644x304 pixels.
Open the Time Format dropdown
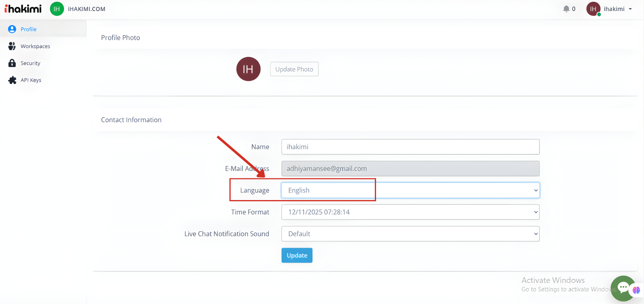pos(410,212)
